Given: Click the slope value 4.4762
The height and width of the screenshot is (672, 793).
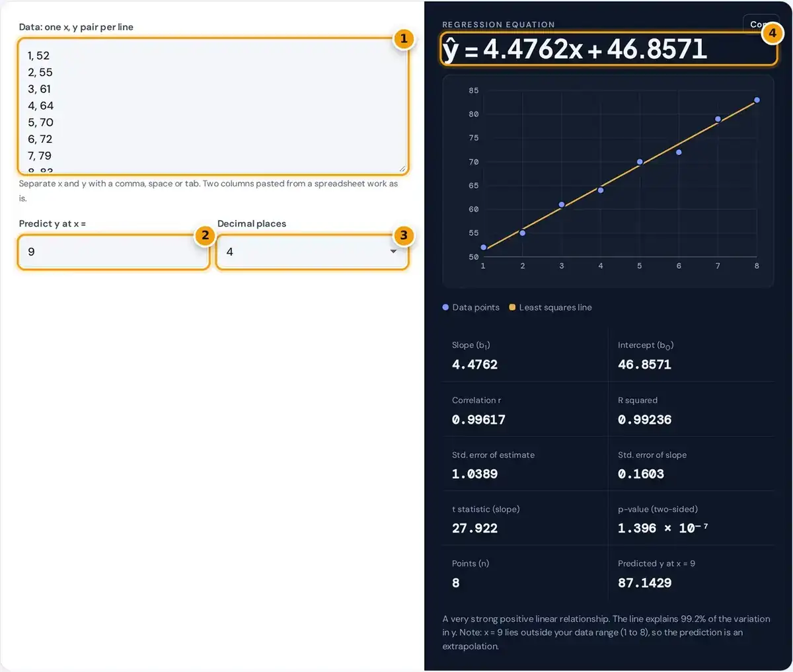Looking at the screenshot, I should pos(474,365).
